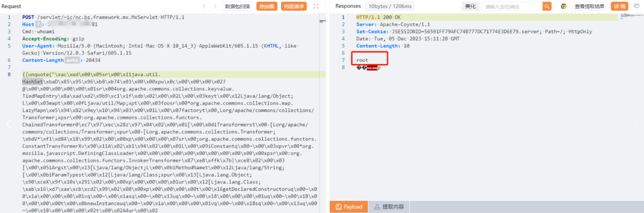
Task: Expand Request panel to fullscreen
Action: pos(316,6)
